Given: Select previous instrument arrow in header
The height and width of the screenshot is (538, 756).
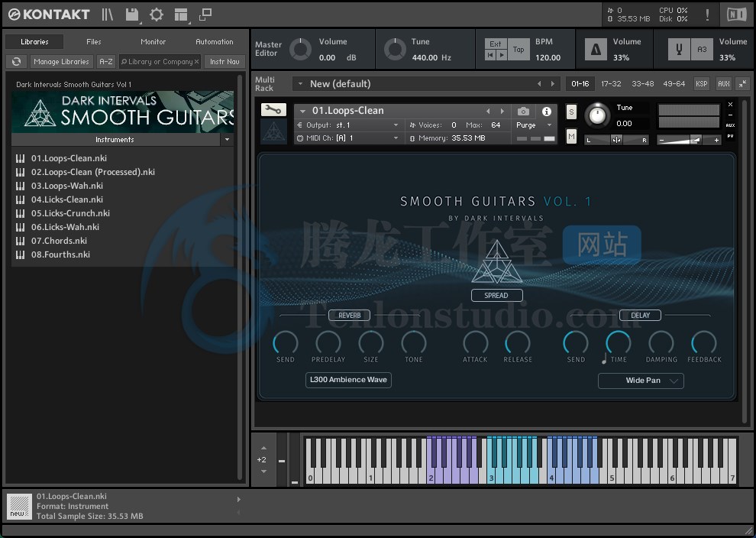Looking at the screenshot, I should click(x=488, y=112).
